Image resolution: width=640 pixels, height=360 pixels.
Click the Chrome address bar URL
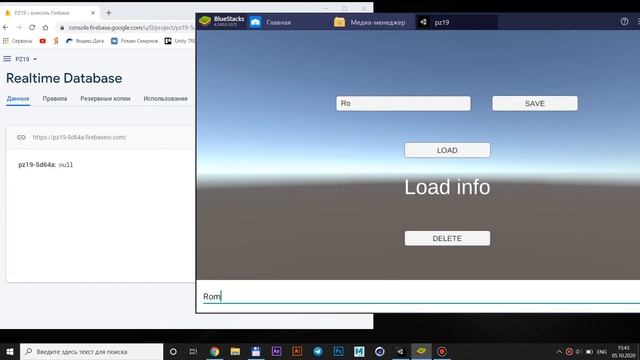click(131, 27)
